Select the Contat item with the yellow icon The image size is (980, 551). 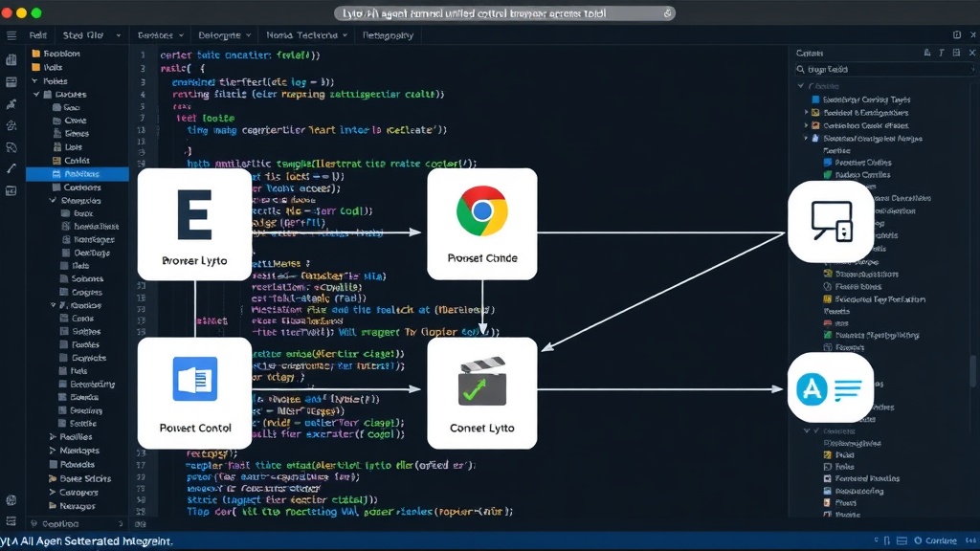[71, 161]
